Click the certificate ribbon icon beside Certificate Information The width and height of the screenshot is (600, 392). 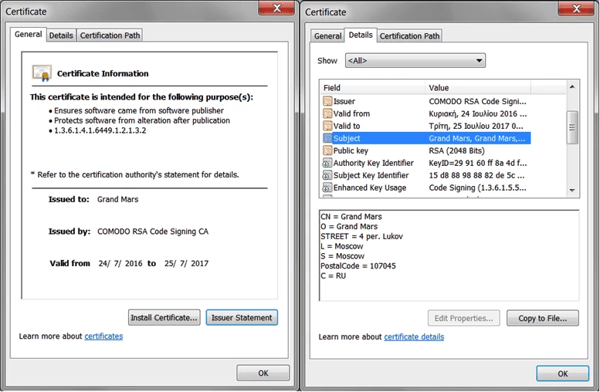tap(42, 73)
